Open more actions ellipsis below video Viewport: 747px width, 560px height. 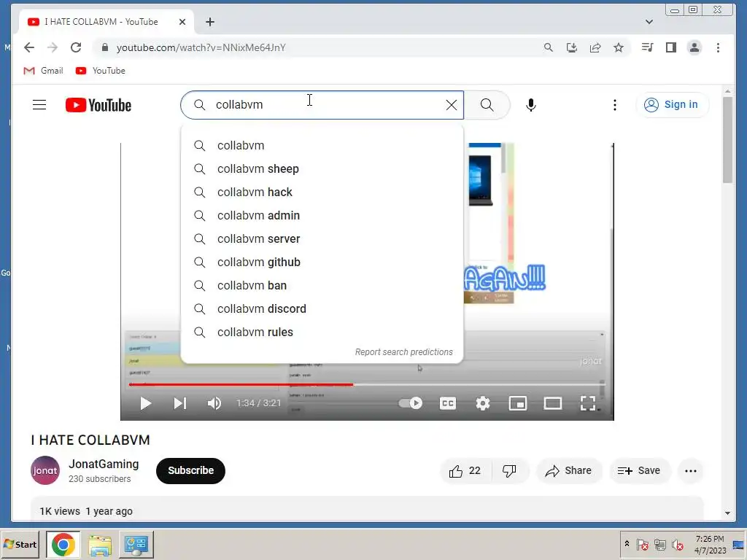(x=690, y=471)
